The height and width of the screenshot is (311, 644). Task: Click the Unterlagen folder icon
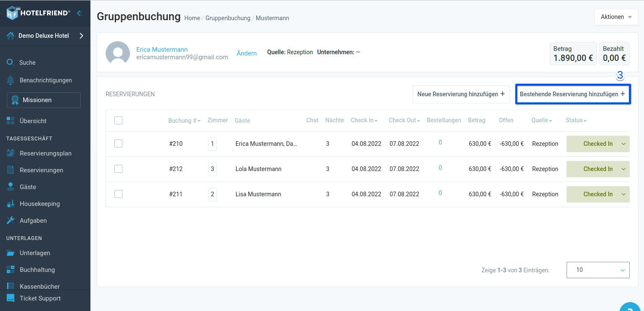11,253
